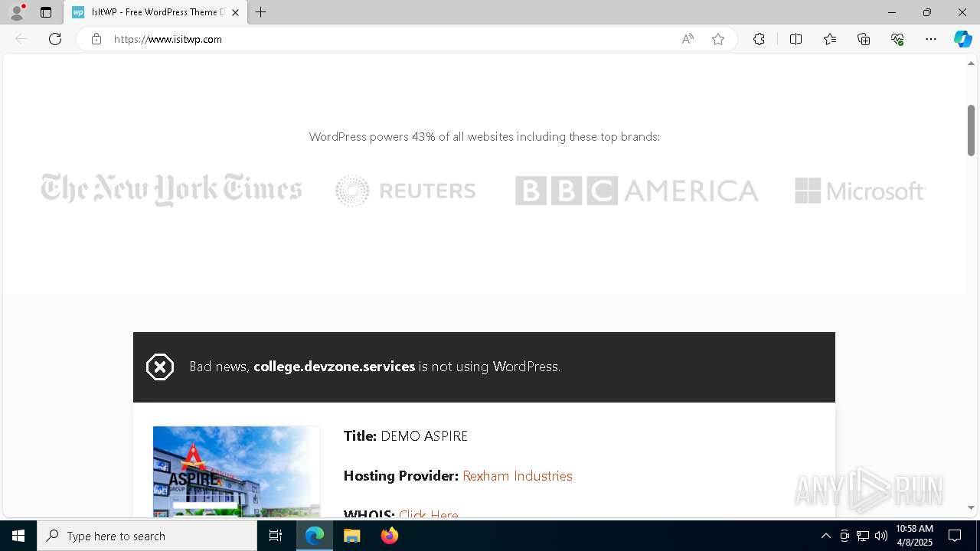This screenshot has height=551, width=980.
Task: Open the Extensions puzzle icon
Action: 759,39
